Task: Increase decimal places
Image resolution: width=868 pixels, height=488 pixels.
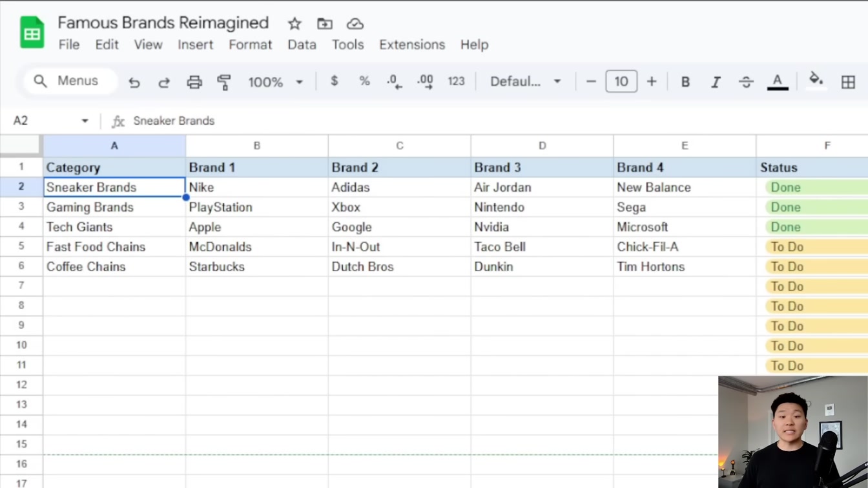Action: [x=425, y=82]
